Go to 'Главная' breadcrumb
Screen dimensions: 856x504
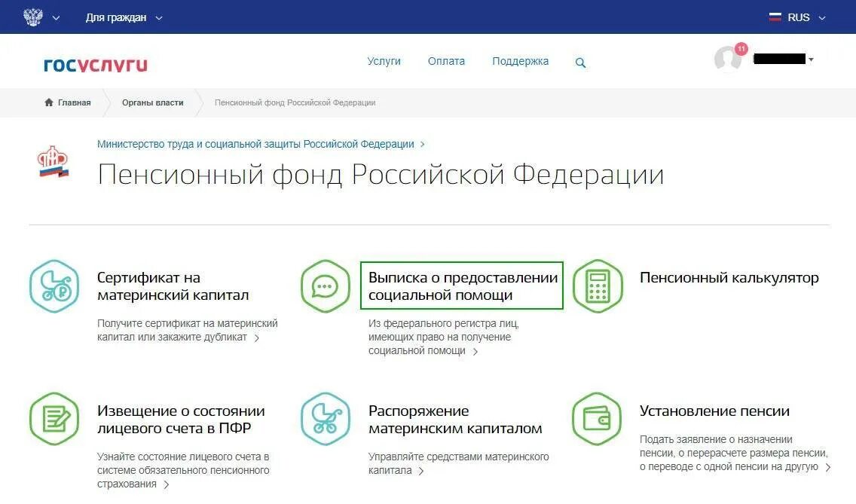pyautogui.click(x=75, y=102)
